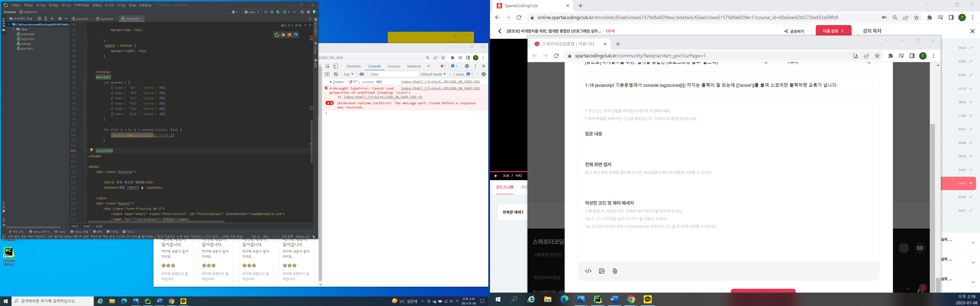Insert code block in question editor

click(588, 271)
